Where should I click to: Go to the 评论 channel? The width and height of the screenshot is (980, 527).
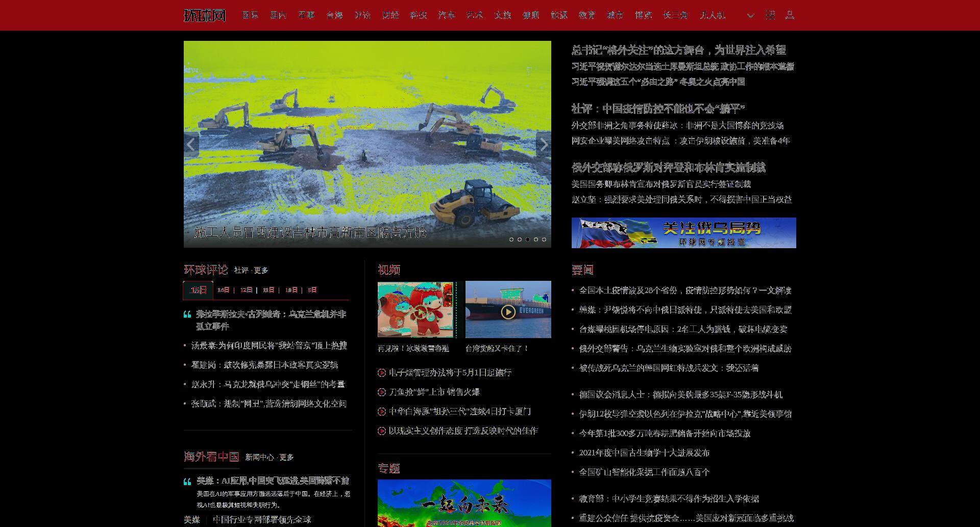pos(362,15)
